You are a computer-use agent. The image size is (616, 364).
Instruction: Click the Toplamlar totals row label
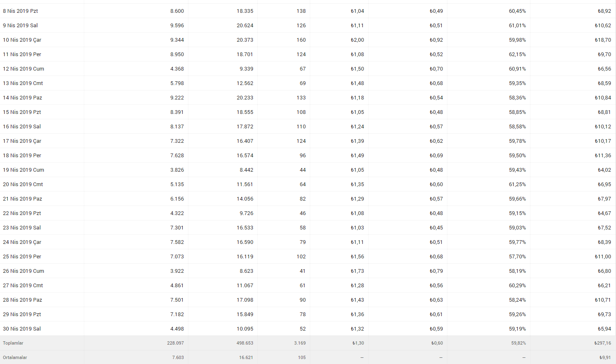coord(13,343)
